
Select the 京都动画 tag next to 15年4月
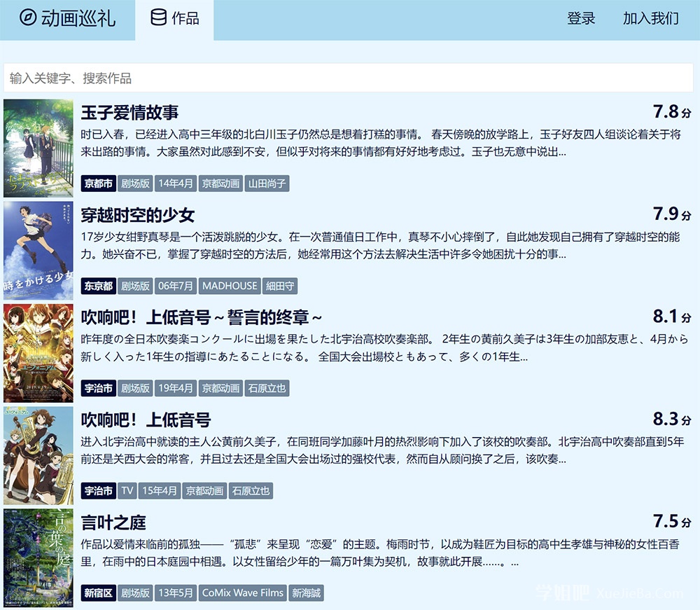point(204,491)
